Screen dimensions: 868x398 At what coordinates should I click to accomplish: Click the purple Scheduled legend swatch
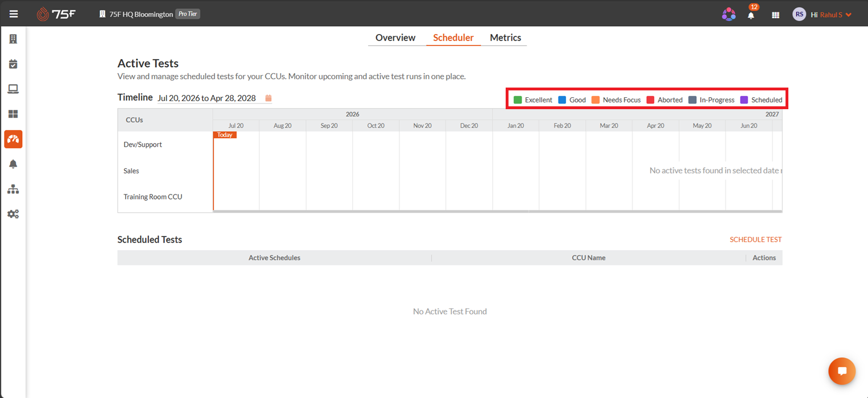pos(744,100)
